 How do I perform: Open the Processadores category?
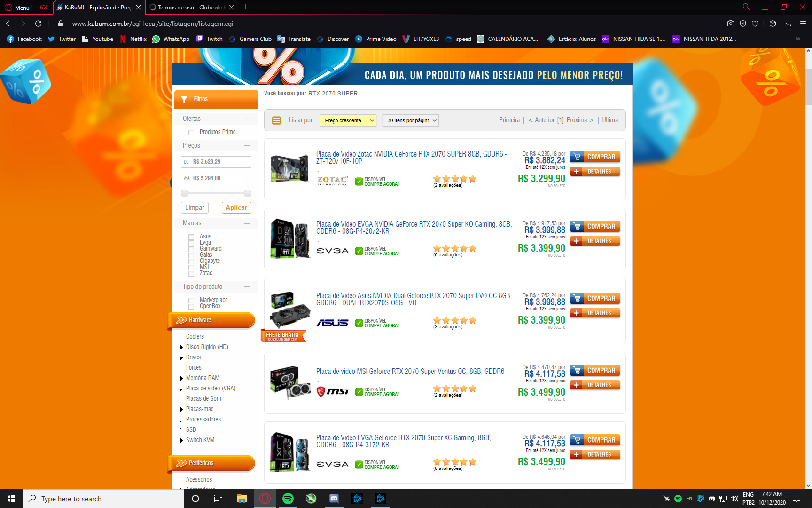(x=203, y=420)
